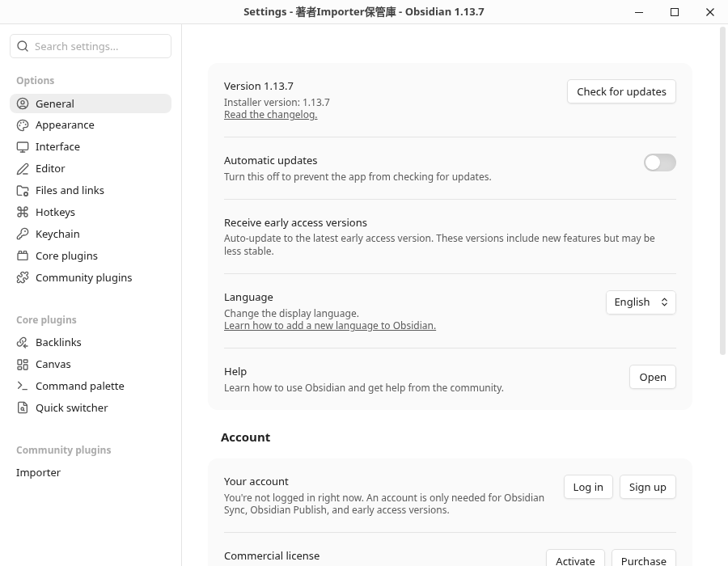This screenshot has width=728, height=566.
Task: Select the Keychain key icon
Action: coord(23,234)
